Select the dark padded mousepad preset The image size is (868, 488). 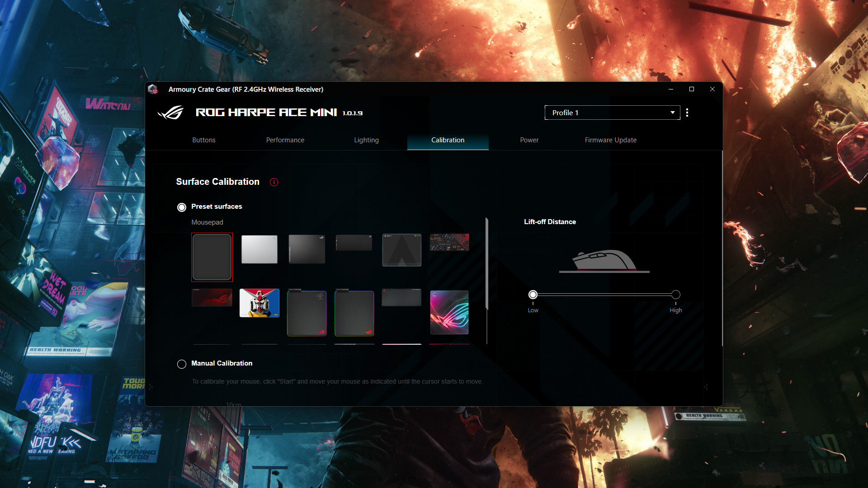pyautogui.click(x=212, y=257)
